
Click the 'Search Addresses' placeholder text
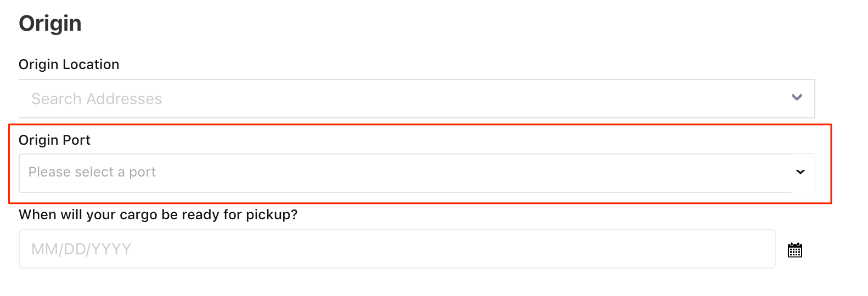[x=97, y=99]
